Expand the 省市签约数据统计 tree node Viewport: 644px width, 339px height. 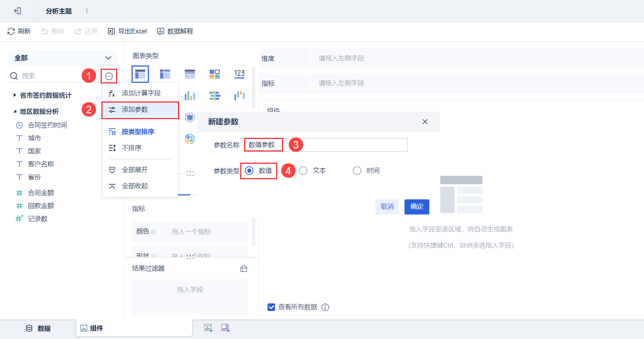[15, 95]
